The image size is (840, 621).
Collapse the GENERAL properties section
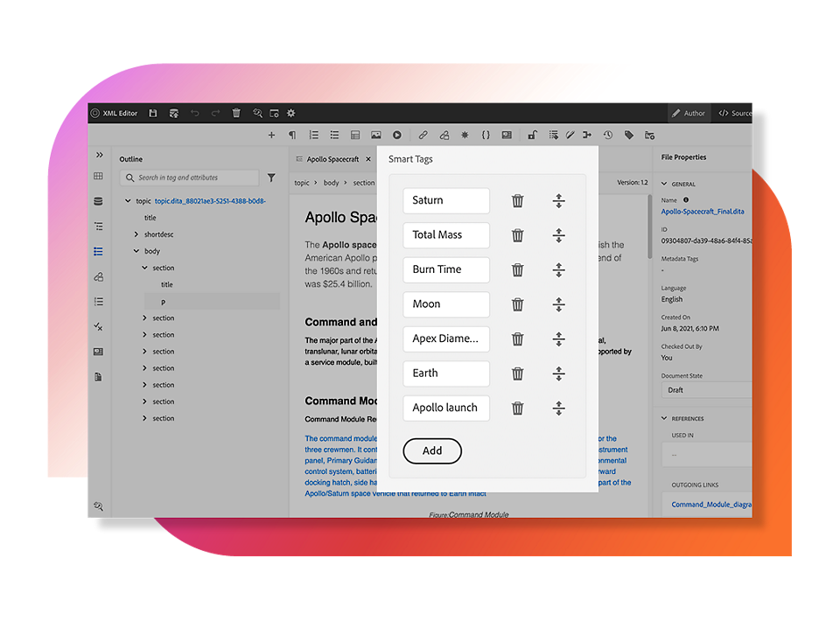click(x=664, y=184)
